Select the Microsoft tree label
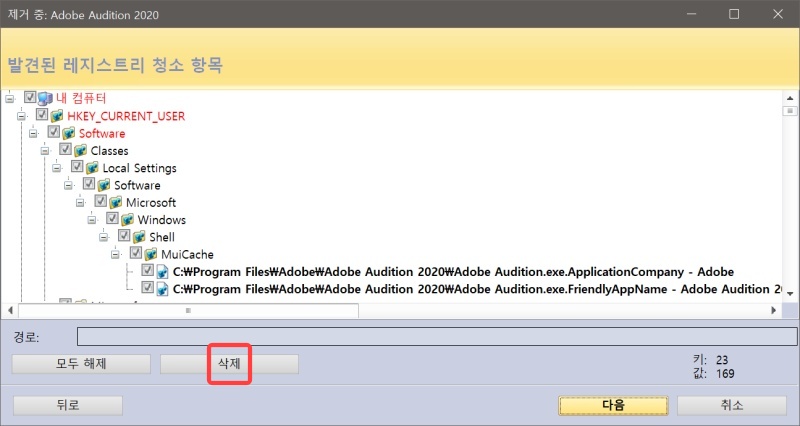The height and width of the screenshot is (426, 800). point(151,203)
